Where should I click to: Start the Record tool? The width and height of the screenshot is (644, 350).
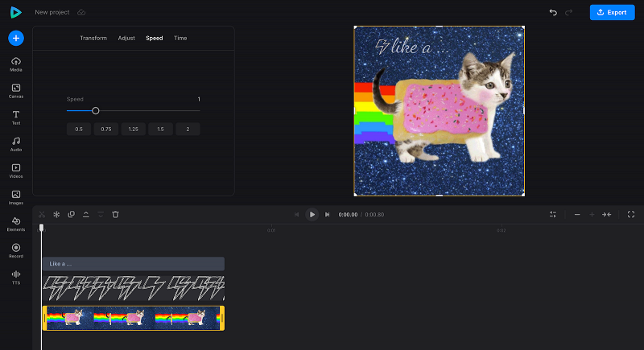coord(16,249)
